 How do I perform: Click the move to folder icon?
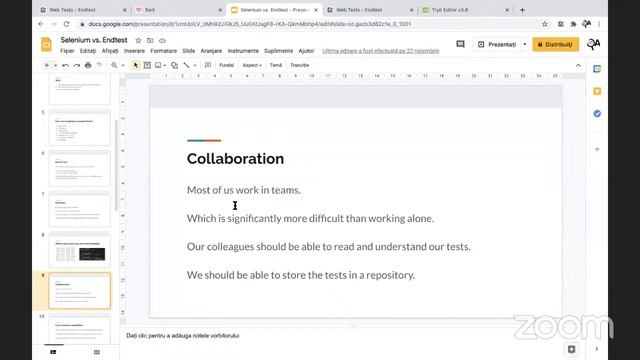pos(150,40)
